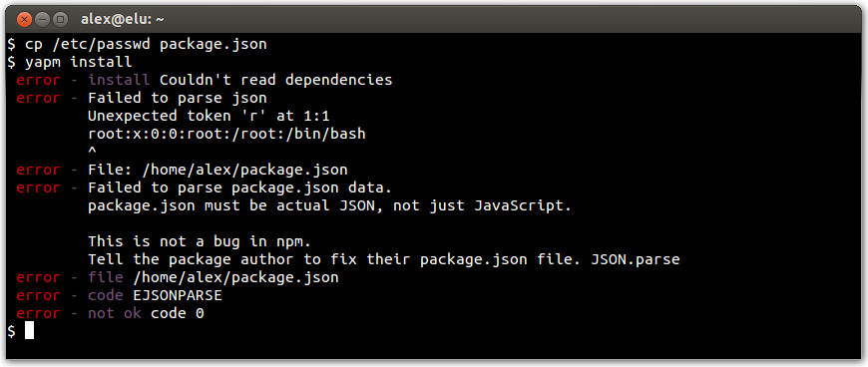868x367 pixels.
Task: Click 'This is not a bug in npm.' text
Action: pyautogui.click(x=200, y=241)
